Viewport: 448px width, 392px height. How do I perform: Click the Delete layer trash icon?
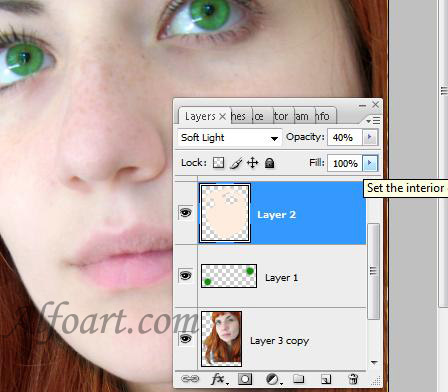(x=353, y=379)
